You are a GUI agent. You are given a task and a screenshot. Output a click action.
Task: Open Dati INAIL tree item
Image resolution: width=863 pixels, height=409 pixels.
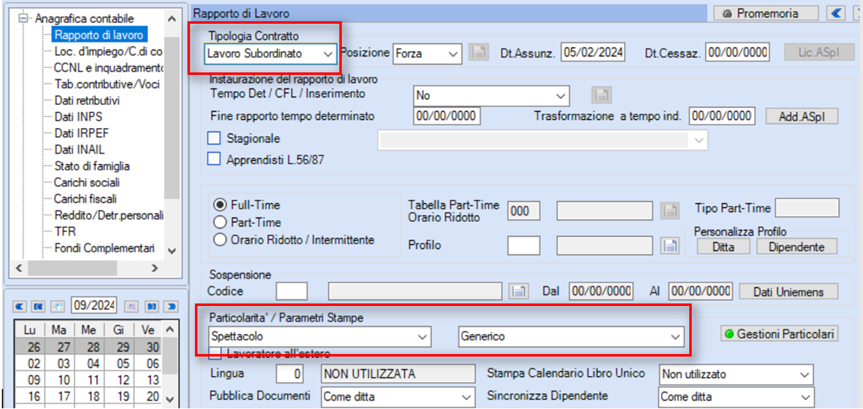pyautogui.click(x=79, y=150)
